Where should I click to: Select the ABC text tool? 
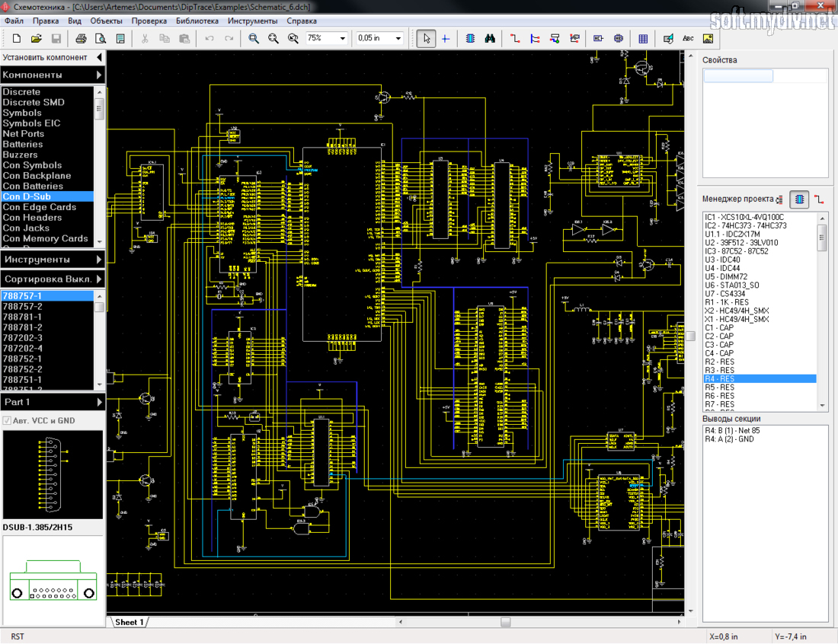point(688,38)
